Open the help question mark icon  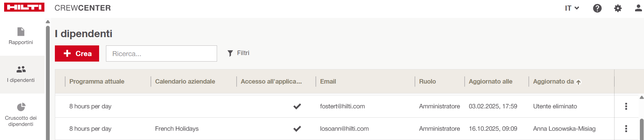597,8
